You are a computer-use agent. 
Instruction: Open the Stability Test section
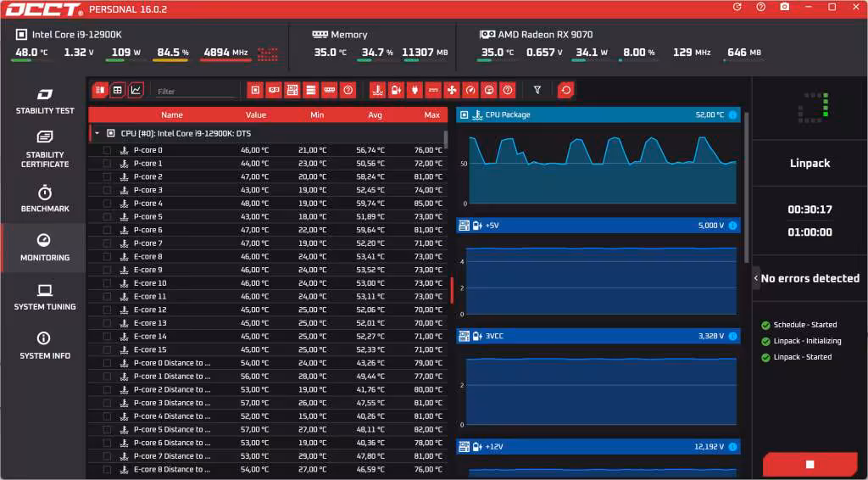point(44,101)
